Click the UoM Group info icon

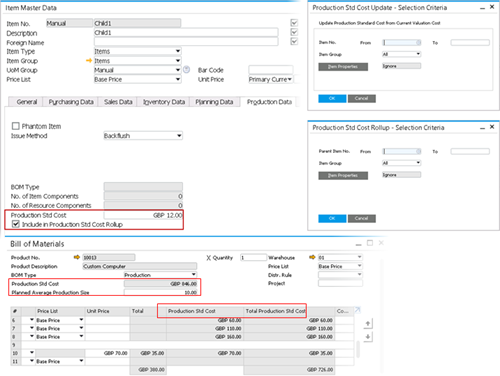click(x=186, y=70)
